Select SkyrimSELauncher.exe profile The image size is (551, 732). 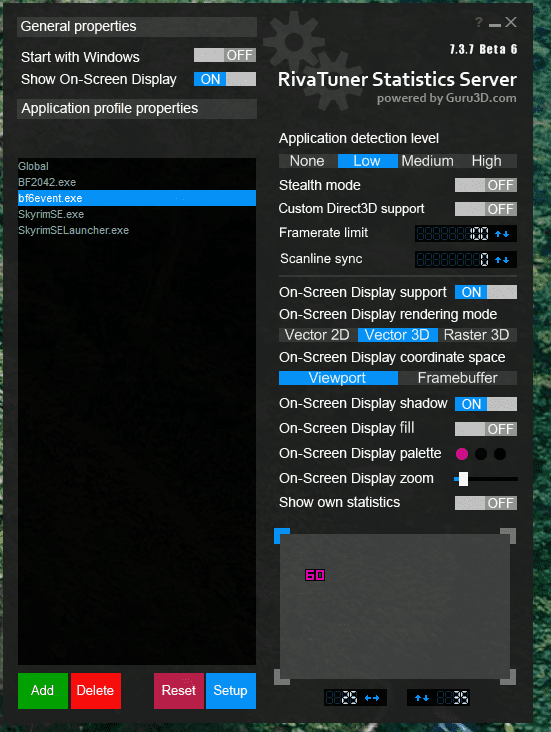pyautogui.click(x=137, y=230)
